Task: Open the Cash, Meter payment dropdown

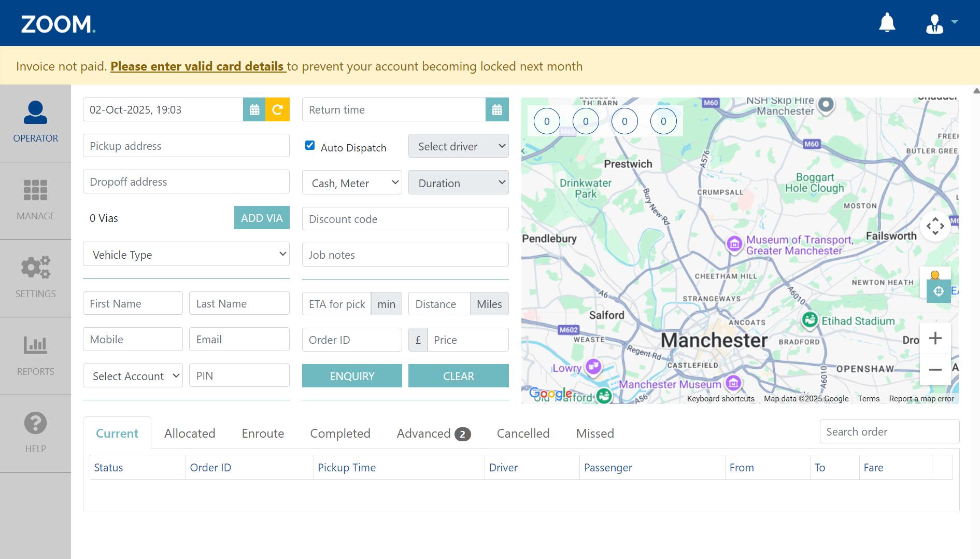Action: [x=352, y=183]
